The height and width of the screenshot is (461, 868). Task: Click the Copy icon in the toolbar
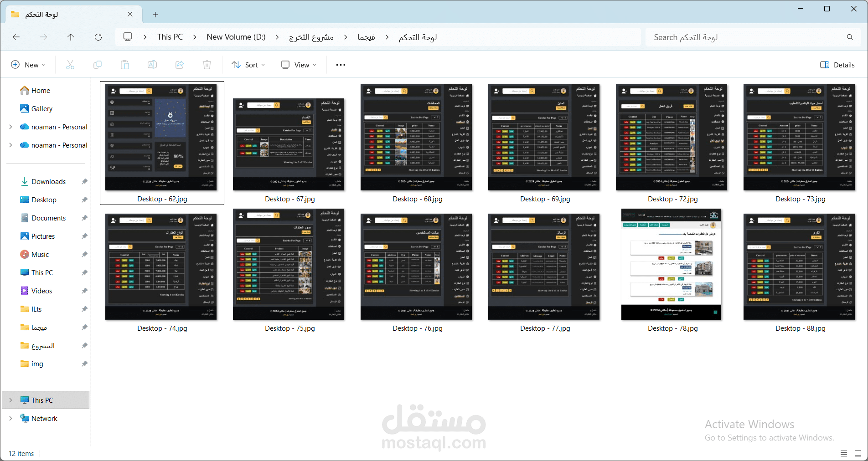coord(97,65)
